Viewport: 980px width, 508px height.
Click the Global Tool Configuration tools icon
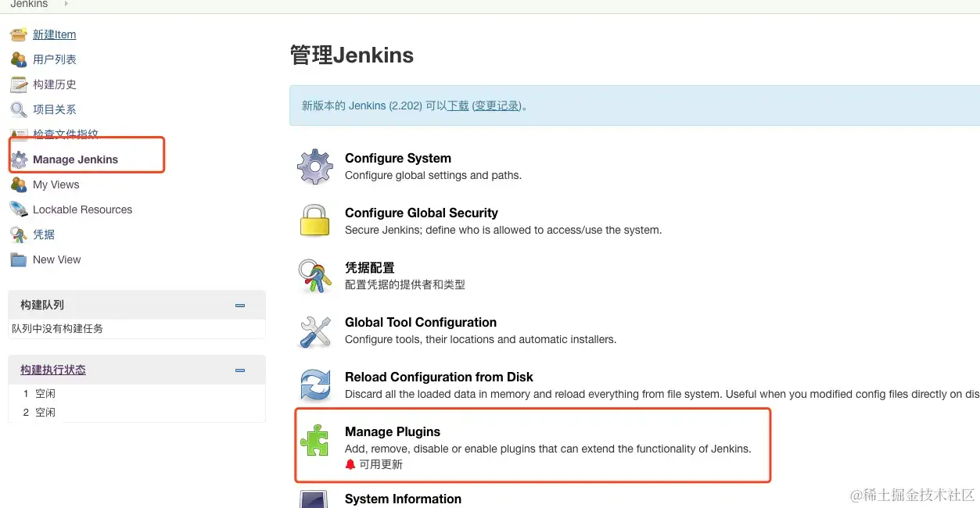pyautogui.click(x=315, y=331)
